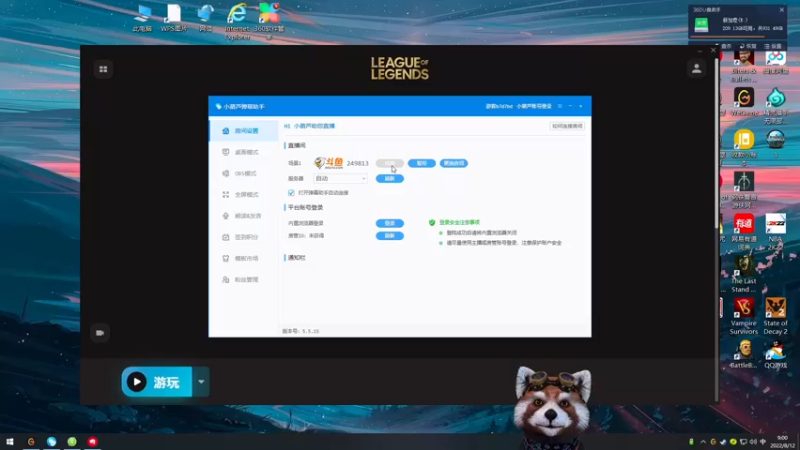Open the profile icon in the launcher

(x=696, y=69)
